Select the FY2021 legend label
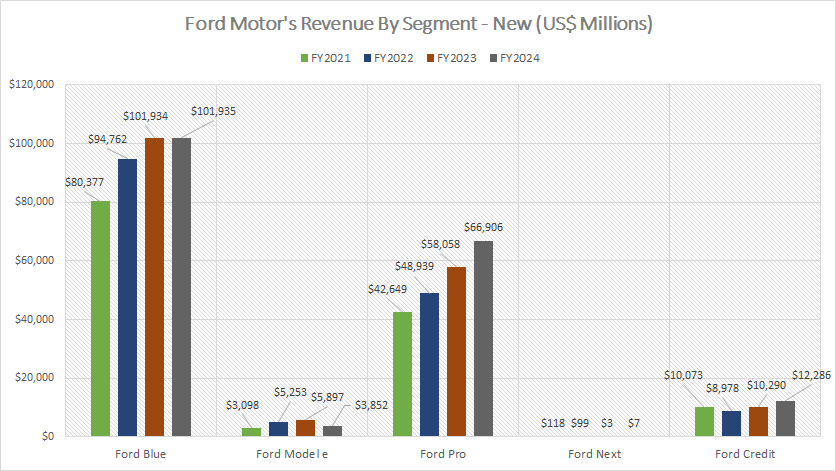This screenshot has width=836, height=471. [331, 58]
